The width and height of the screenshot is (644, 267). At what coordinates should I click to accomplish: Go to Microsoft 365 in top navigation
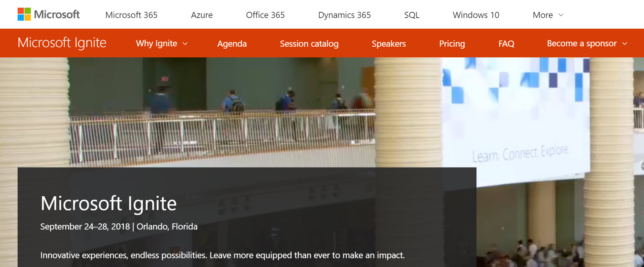pos(131,15)
